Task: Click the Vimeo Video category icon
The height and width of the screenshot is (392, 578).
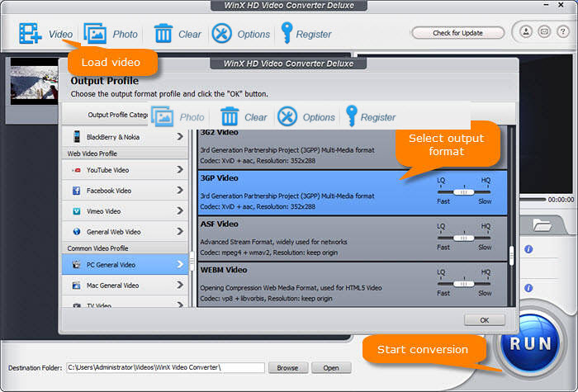Action: click(x=76, y=211)
